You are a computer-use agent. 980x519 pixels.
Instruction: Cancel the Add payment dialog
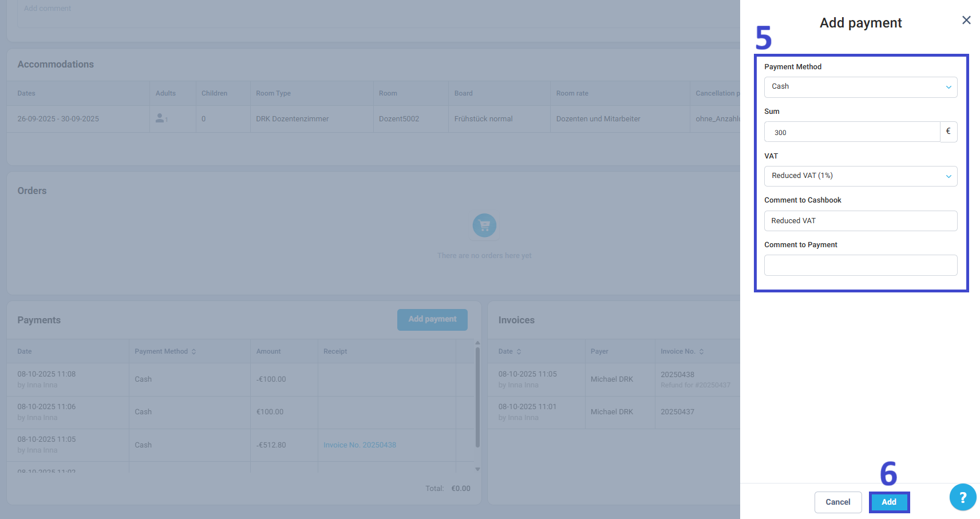coord(837,502)
